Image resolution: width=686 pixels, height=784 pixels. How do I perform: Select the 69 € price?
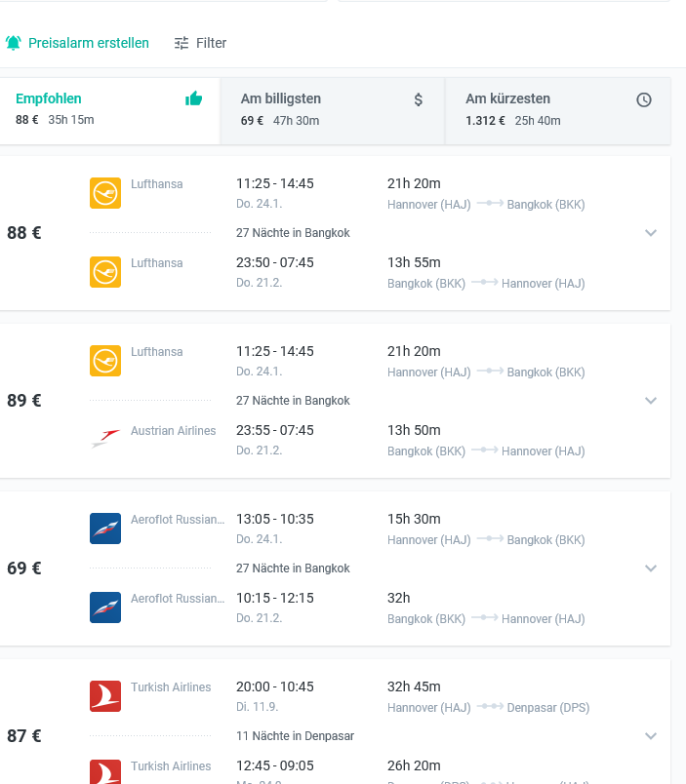tap(24, 568)
